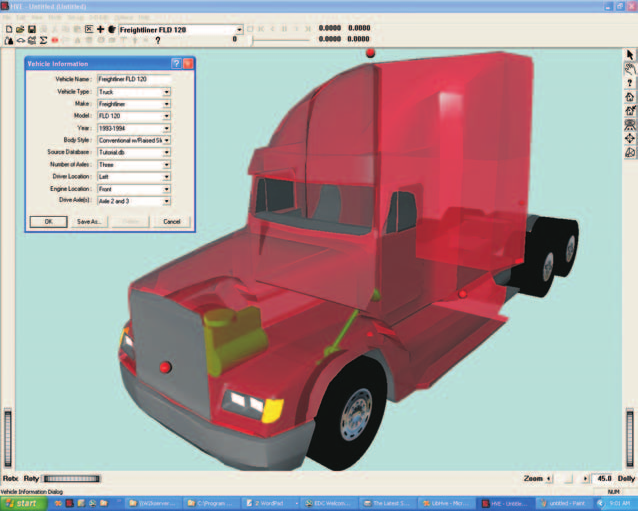Toggle the camera projection cube icon

630,153
